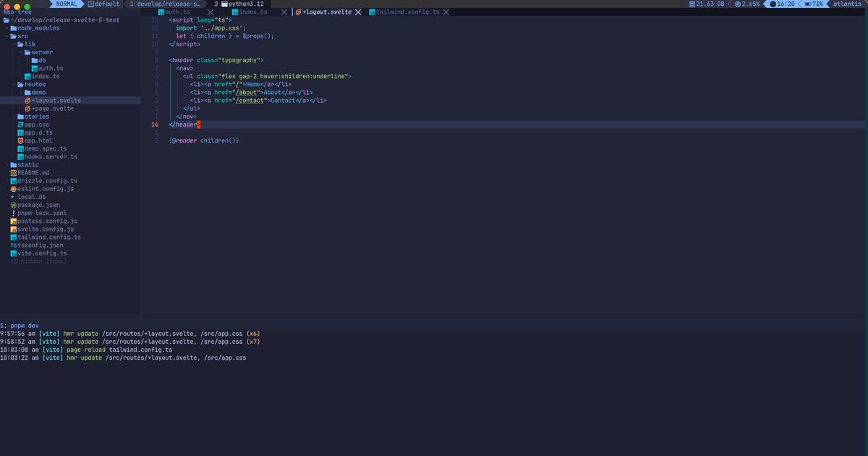Open demo.spec.ts in the file tree

click(46, 148)
